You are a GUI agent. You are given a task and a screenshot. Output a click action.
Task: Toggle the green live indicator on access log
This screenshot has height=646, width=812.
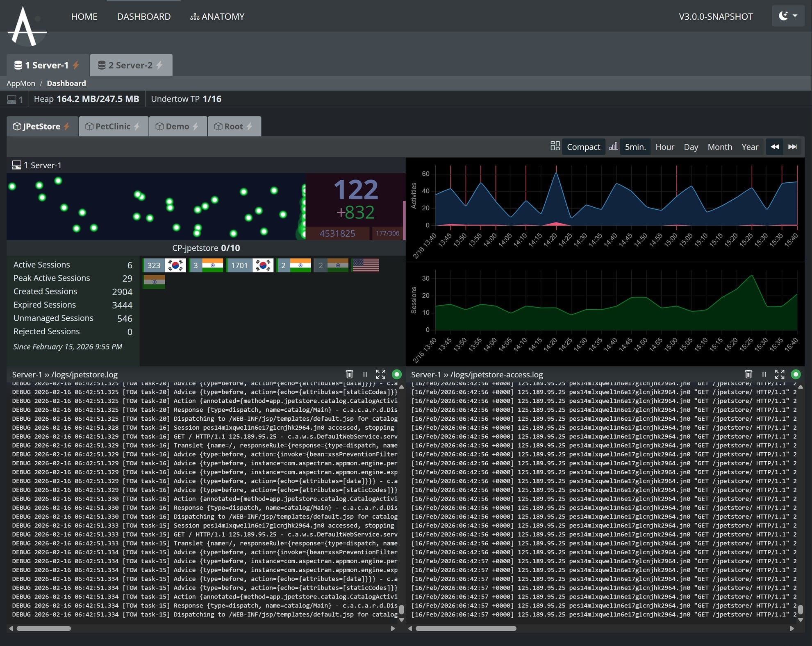796,374
